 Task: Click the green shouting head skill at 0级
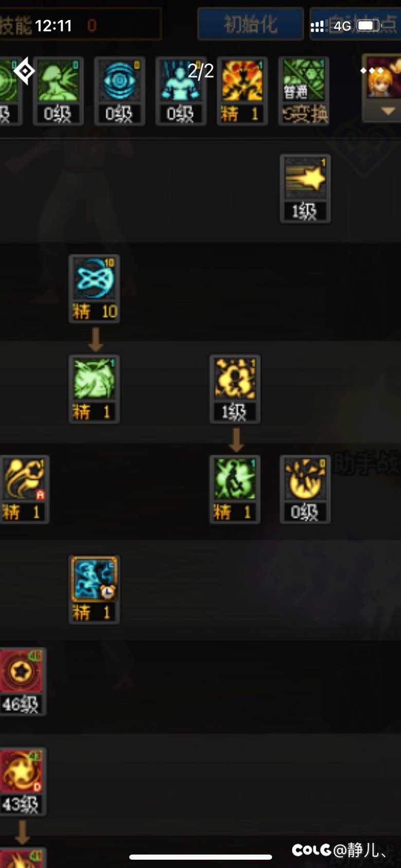pos(58,91)
